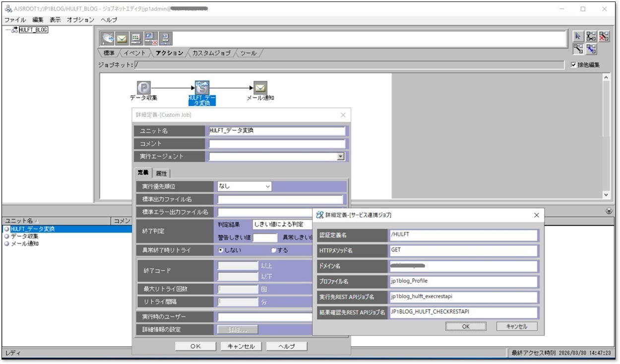Viewport: 620px width, 364px height.
Task: Click the プロファイル名 input field
Action: click(x=464, y=282)
